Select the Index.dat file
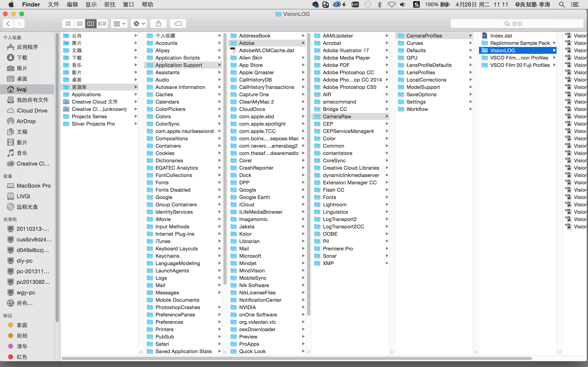588x367 pixels. click(x=501, y=36)
